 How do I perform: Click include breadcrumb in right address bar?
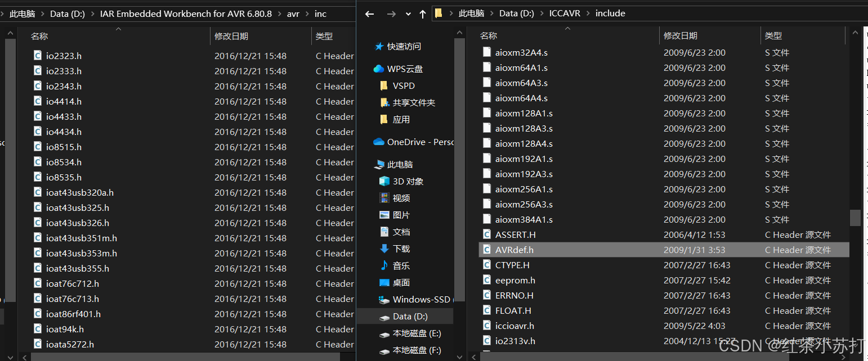click(x=610, y=13)
